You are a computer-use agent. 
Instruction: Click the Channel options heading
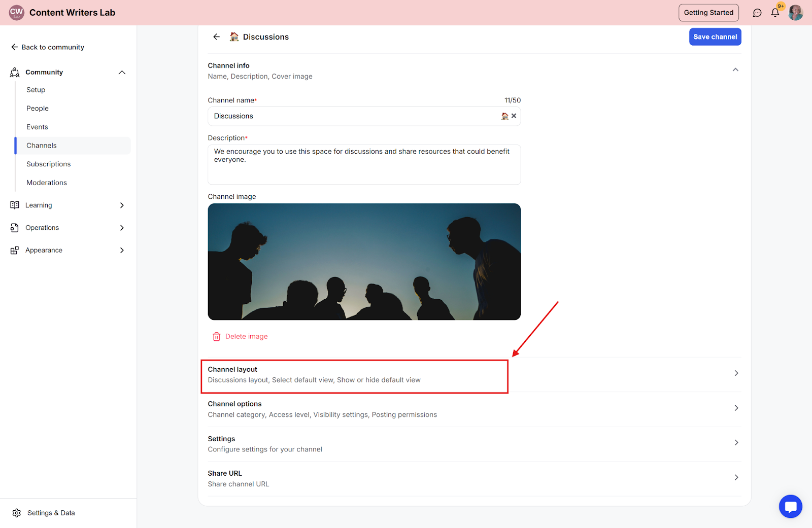tap(234, 404)
